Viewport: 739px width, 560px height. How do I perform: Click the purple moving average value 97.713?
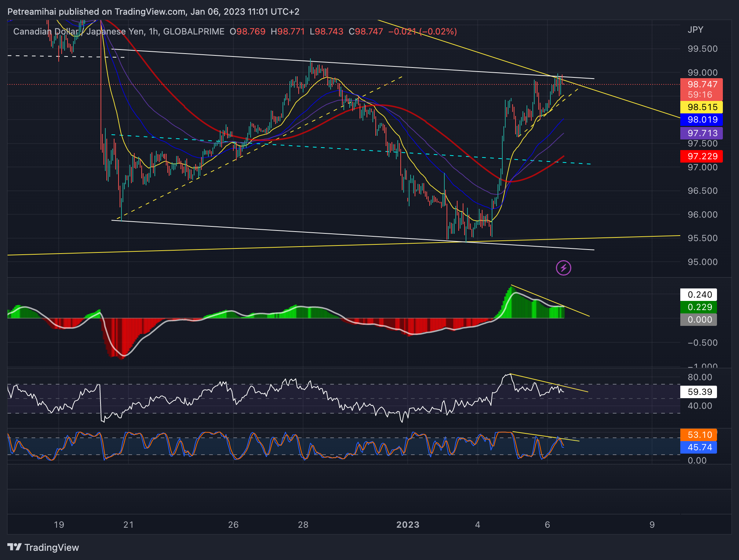click(702, 133)
